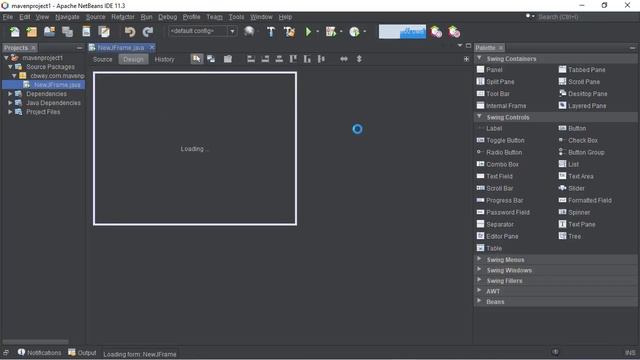
Task: Expand the Swing Fillers palette category
Action: tap(480, 280)
